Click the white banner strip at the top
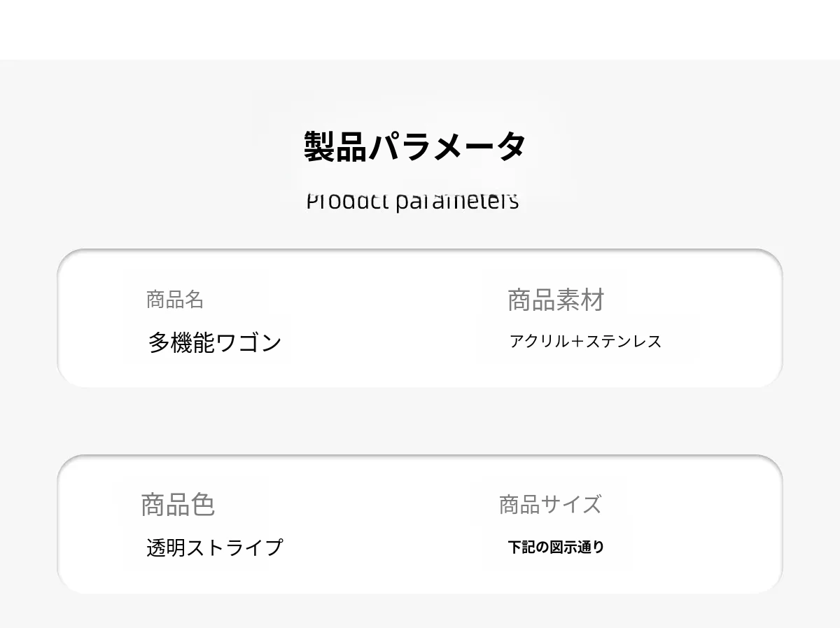Screen dimensions: 840x628 420,29
